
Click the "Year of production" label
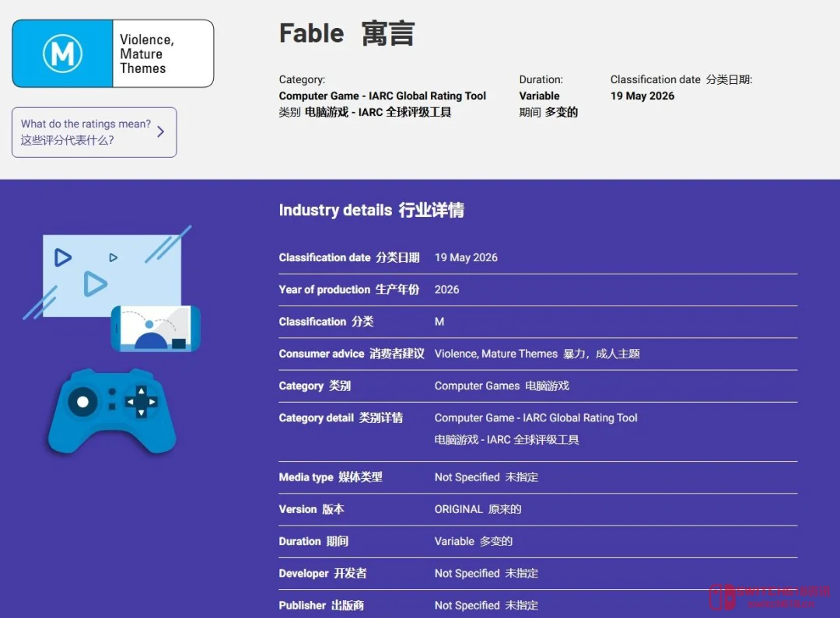point(324,290)
